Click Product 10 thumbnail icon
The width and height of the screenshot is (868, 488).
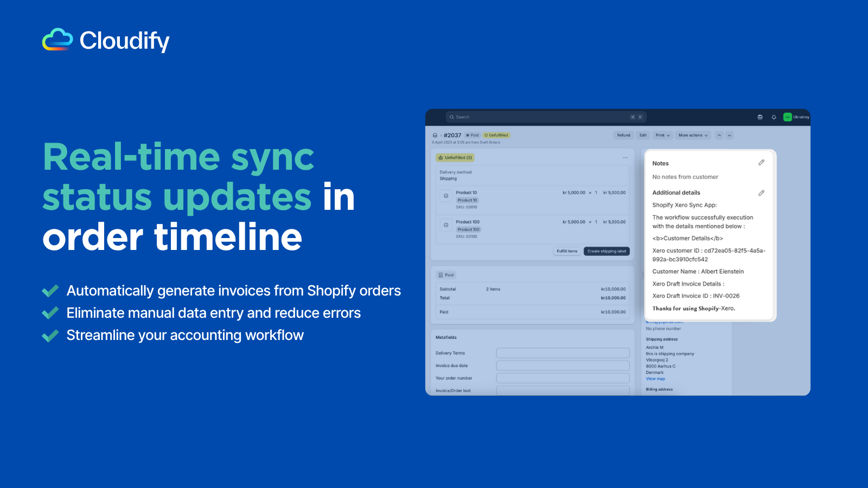tap(446, 196)
